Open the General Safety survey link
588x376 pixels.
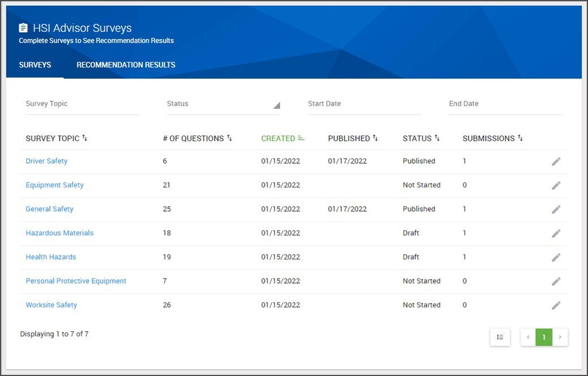tap(49, 209)
